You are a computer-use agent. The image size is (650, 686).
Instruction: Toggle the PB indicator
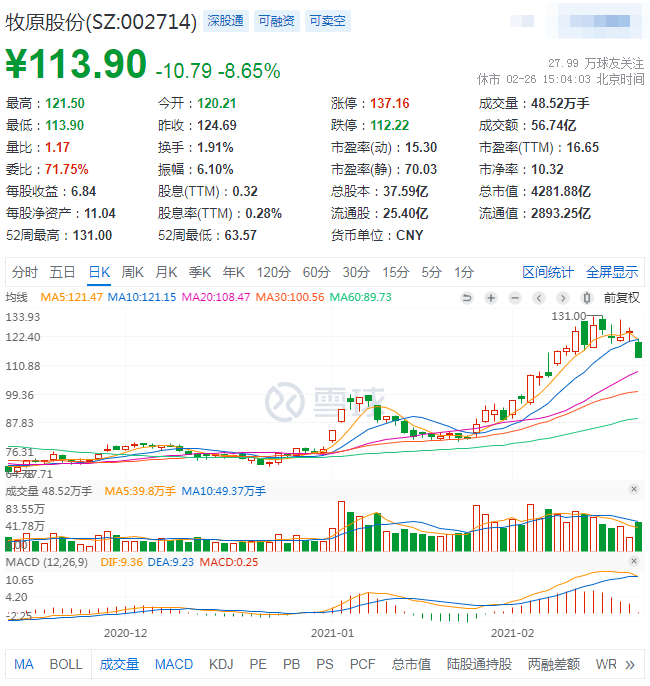coord(291,664)
